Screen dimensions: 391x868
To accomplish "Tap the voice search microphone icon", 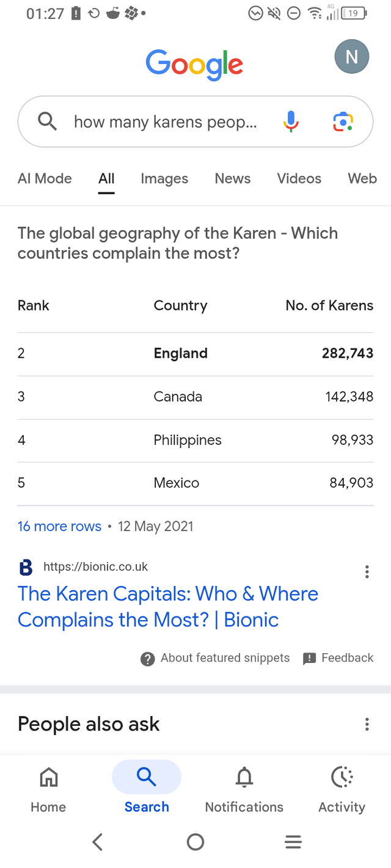I will (x=291, y=121).
